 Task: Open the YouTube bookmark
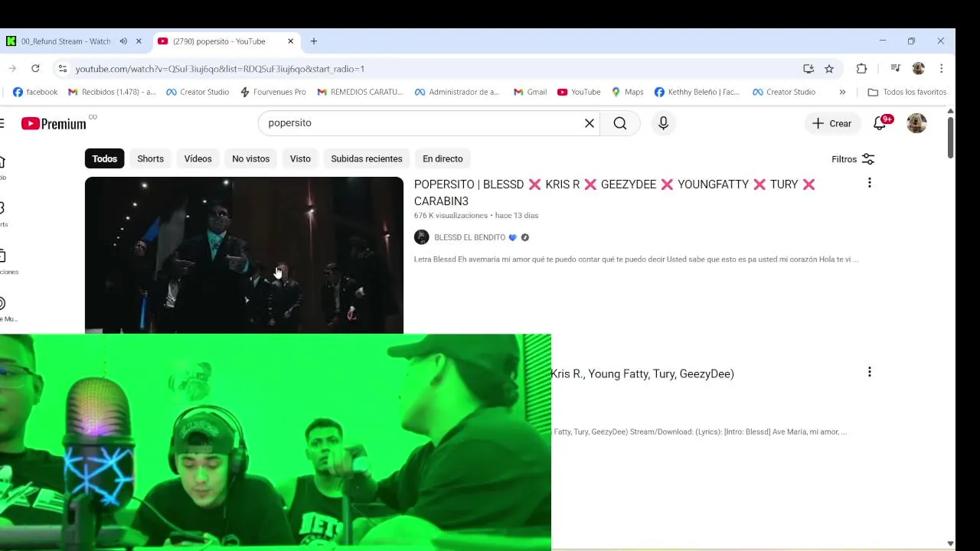click(x=579, y=92)
